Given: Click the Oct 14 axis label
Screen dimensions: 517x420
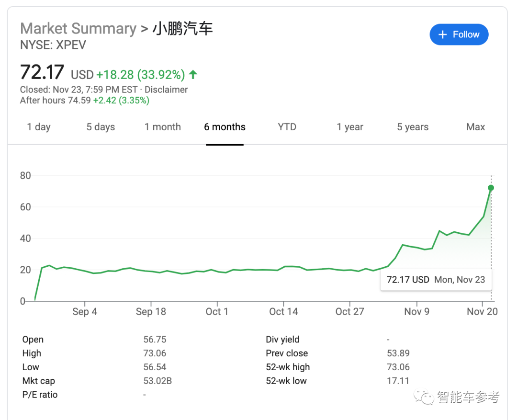Looking at the screenshot, I should 283,312.
